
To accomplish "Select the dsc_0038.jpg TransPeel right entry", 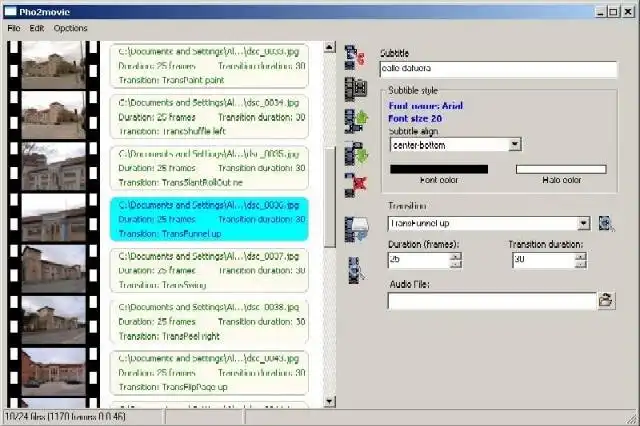I will coord(209,321).
